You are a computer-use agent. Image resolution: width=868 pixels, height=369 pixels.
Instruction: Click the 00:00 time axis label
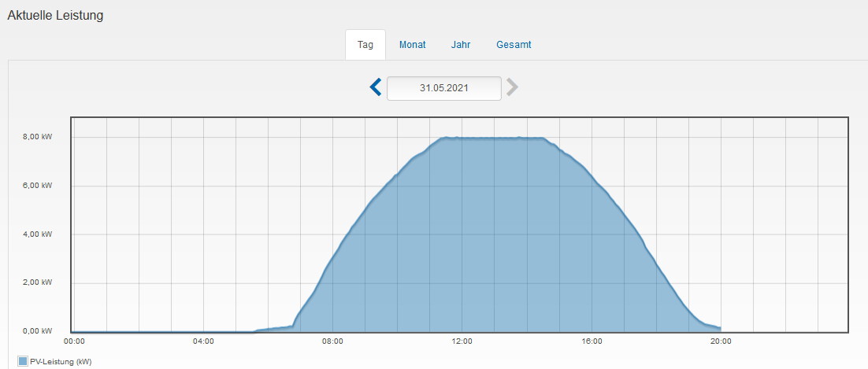tap(74, 341)
